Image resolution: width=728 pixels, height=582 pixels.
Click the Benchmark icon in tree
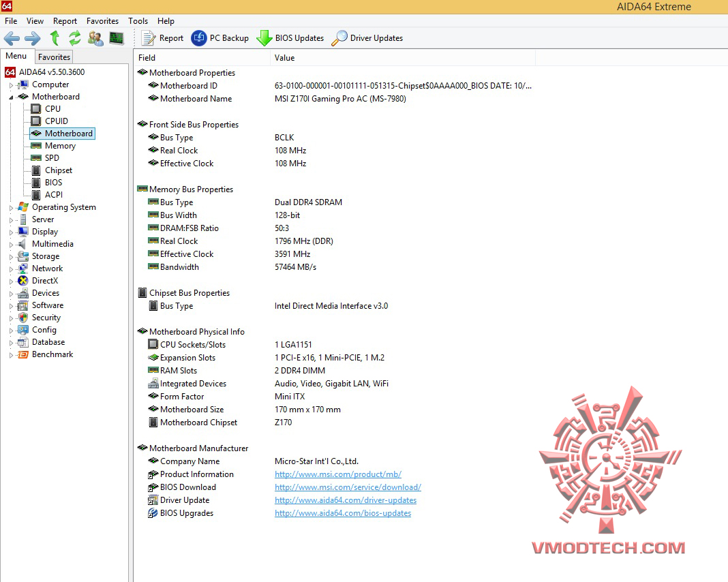(x=23, y=354)
